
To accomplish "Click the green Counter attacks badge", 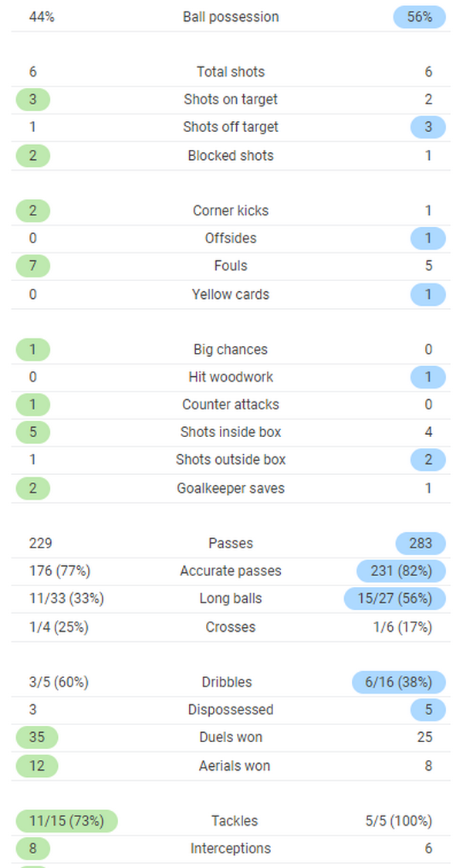I will click(x=32, y=405).
